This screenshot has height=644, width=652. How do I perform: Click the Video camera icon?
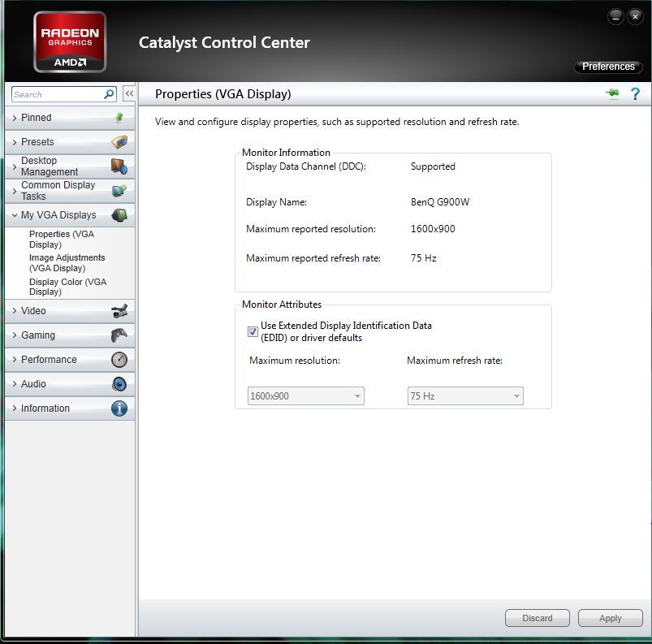click(x=119, y=311)
